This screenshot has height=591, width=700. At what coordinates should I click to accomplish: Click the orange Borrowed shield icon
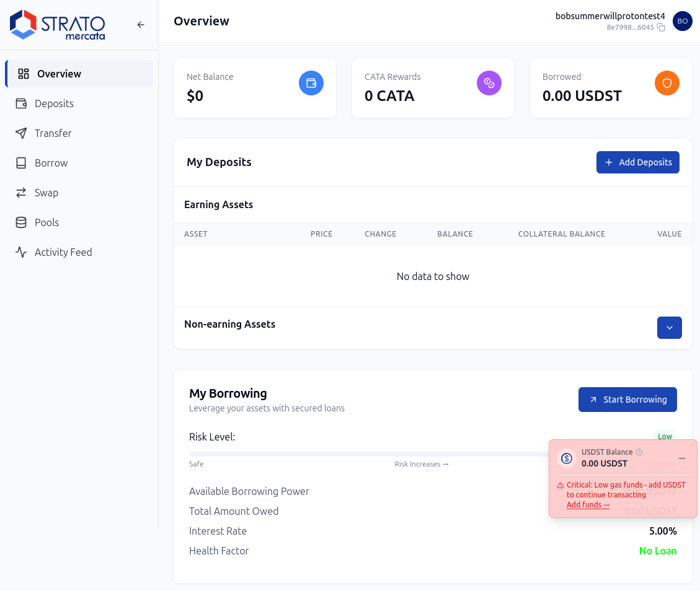pos(667,82)
